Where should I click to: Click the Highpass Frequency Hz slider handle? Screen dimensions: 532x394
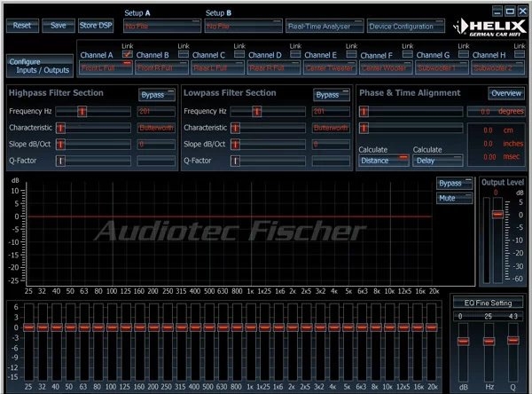(x=82, y=111)
